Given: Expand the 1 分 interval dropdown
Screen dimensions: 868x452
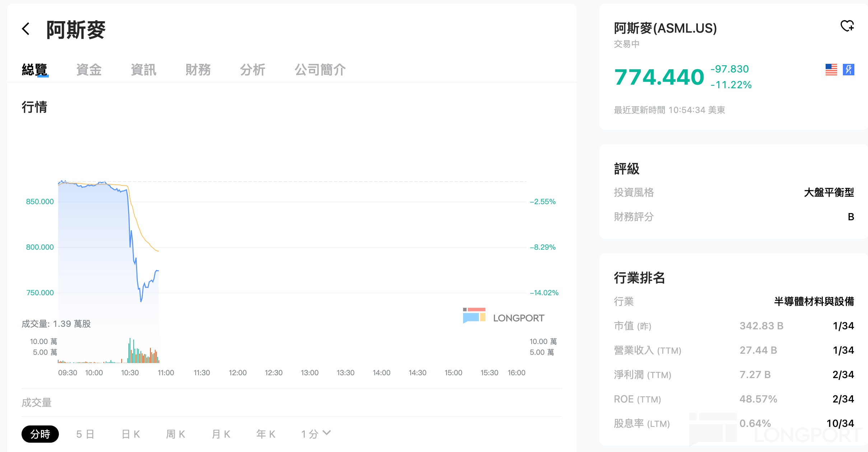Looking at the screenshot, I should (316, 434).
